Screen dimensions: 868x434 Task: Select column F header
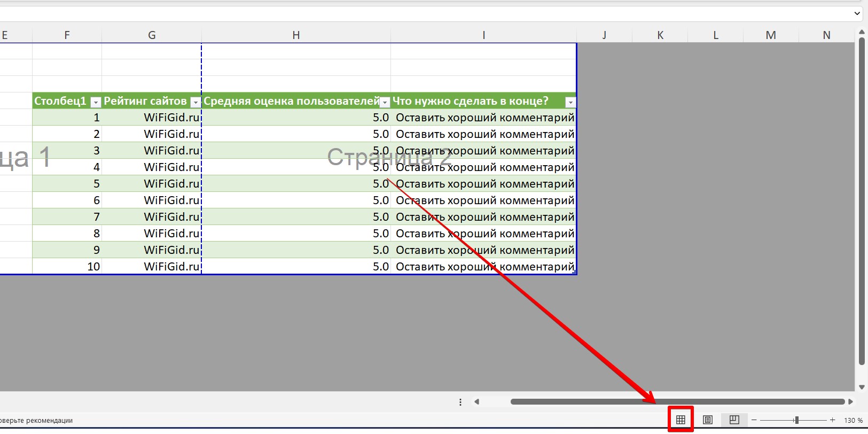click(67, 35)
